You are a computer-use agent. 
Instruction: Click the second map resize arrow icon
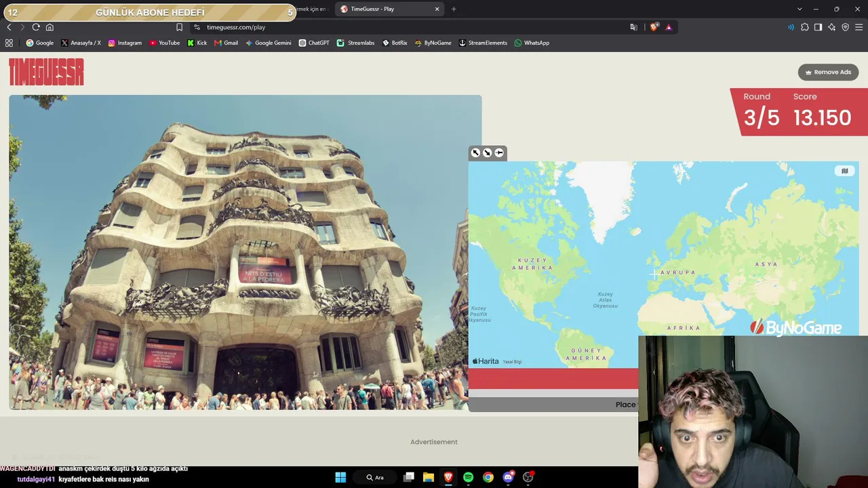click(487, 152)
